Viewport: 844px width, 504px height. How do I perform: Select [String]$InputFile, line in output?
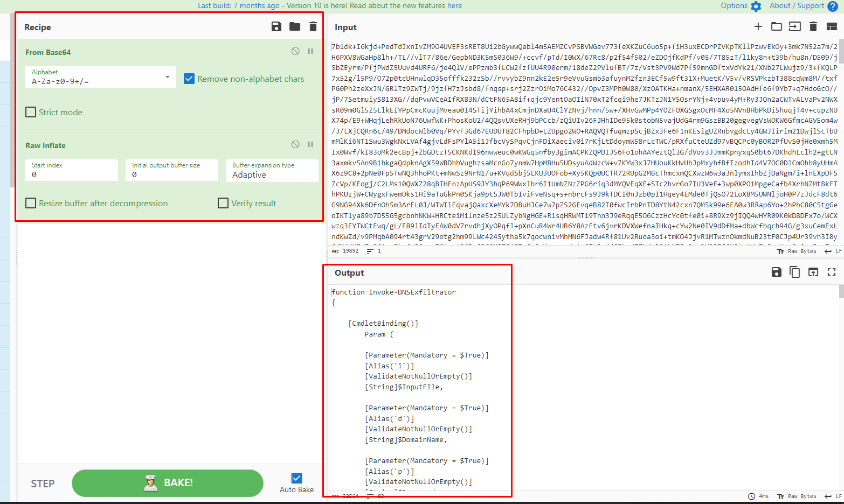pos(404,387)
